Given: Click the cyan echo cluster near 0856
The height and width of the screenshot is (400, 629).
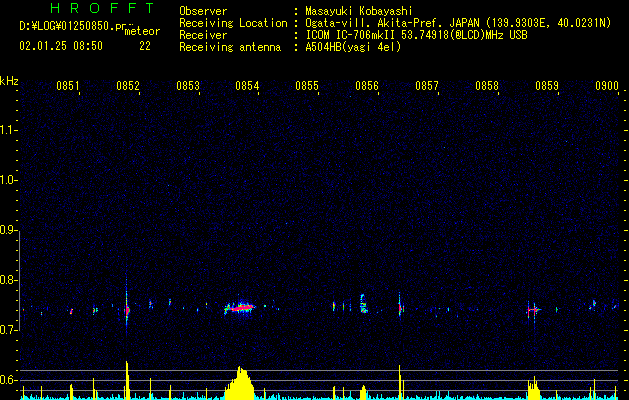Looking at the screenshot, I should [x=363, y=304].
